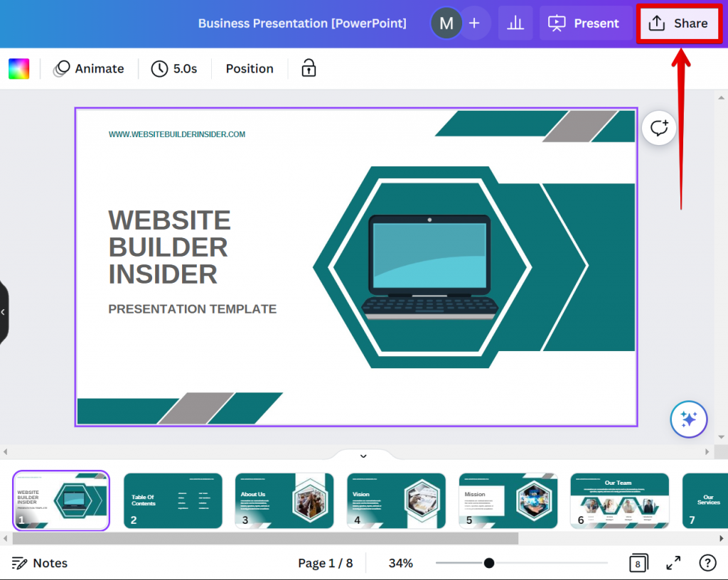Open presentation insights via the bar chart icon
The height and width of the screenshot is (580, 728).
click(515, 23)
